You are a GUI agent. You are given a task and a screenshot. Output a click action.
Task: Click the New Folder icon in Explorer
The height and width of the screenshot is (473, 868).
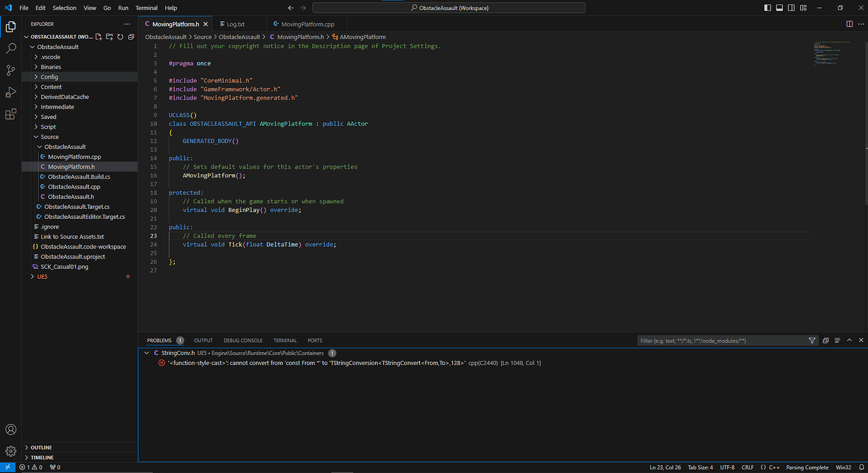coord(109,36)
